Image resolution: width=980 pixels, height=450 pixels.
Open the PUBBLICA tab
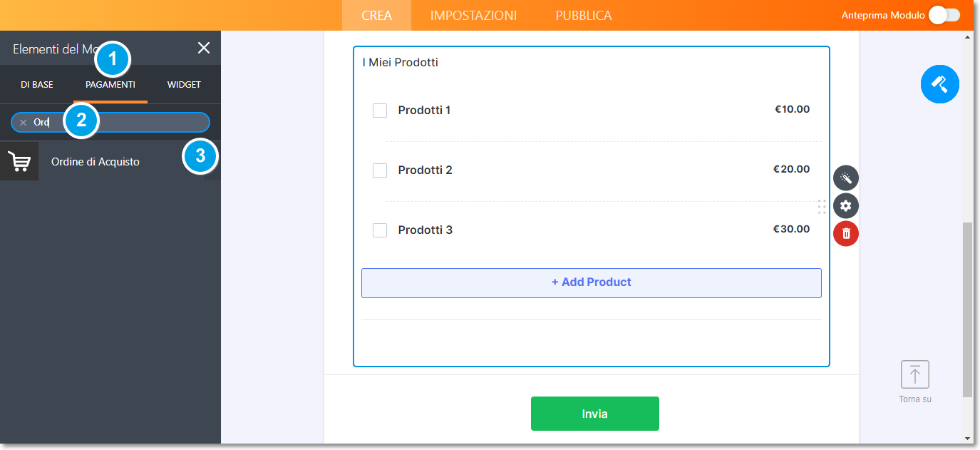click(583, 15)
